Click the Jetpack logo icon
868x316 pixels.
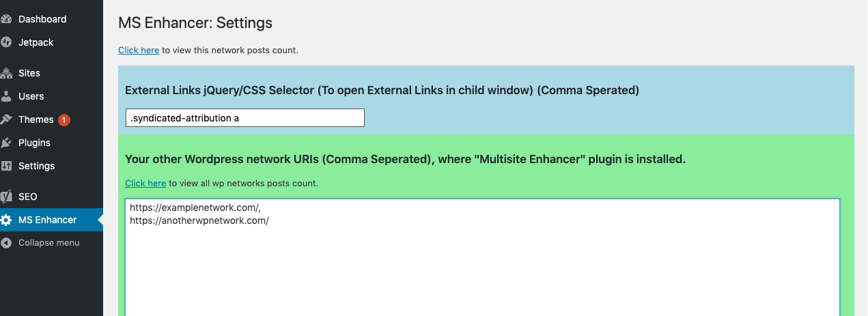6,42
